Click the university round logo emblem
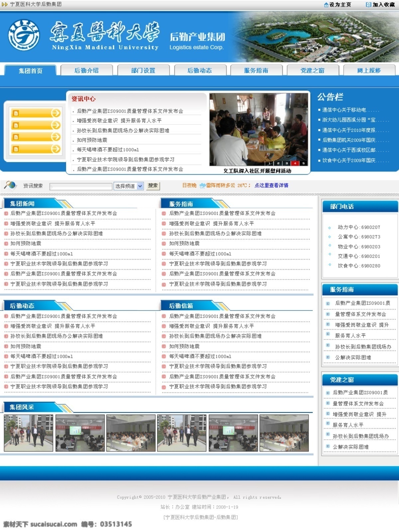This screenshot has height=532, width=399. click(x=24, y=35)
